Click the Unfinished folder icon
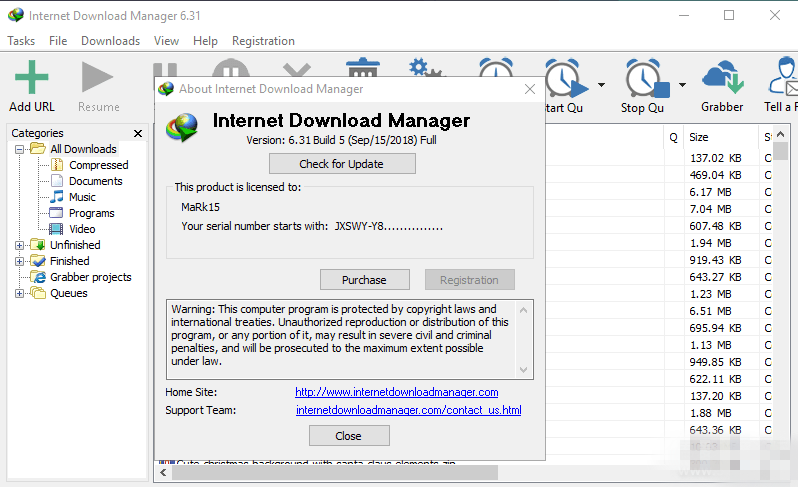This screenshot has width=798, height=487. (x=38, y=245)
